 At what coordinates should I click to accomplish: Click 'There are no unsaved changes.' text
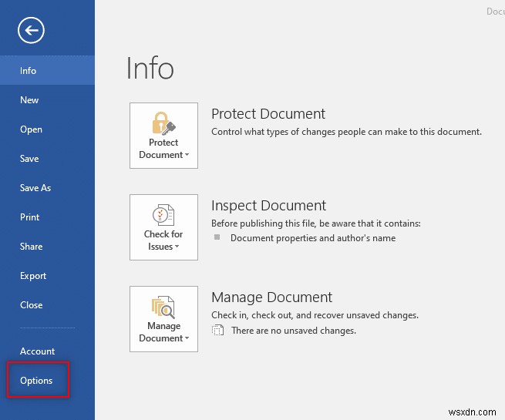point(294,331)
